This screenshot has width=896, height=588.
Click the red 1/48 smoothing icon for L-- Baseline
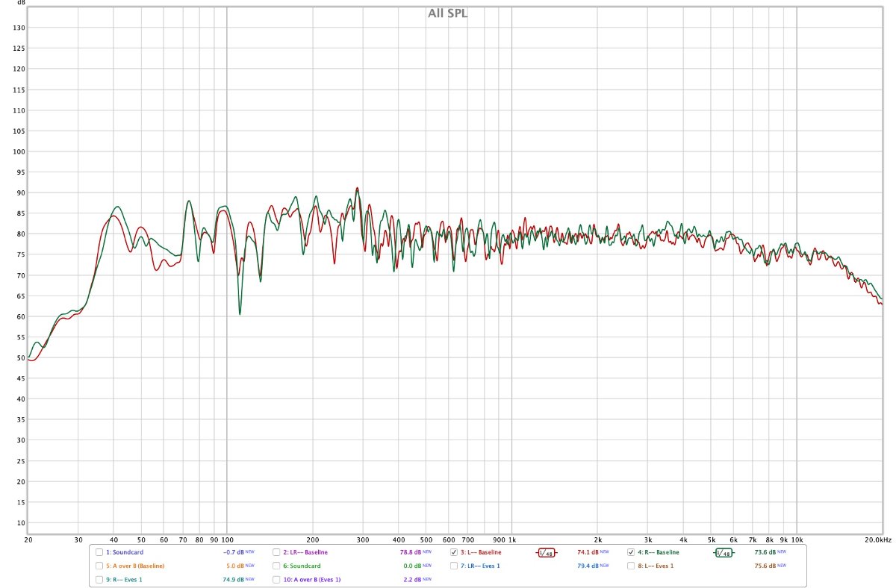[546, 553]
